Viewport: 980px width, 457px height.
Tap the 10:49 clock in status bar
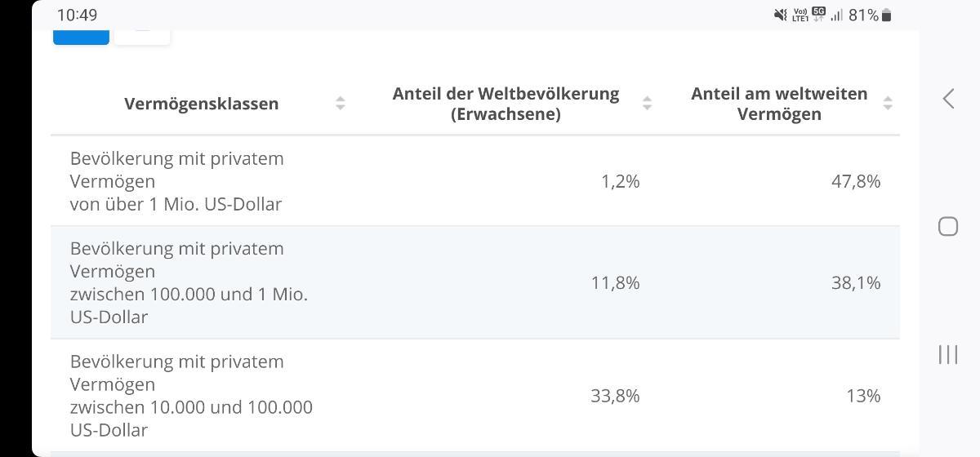pos(77,16)
